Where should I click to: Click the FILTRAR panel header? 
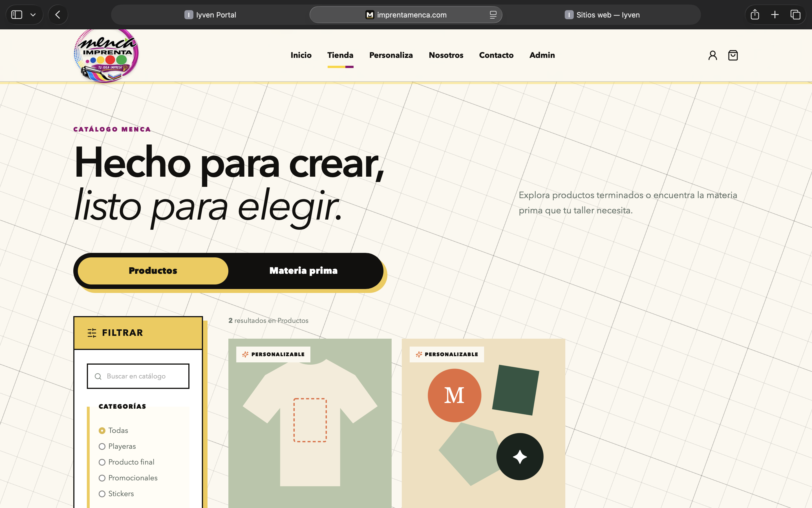point(138,333)
